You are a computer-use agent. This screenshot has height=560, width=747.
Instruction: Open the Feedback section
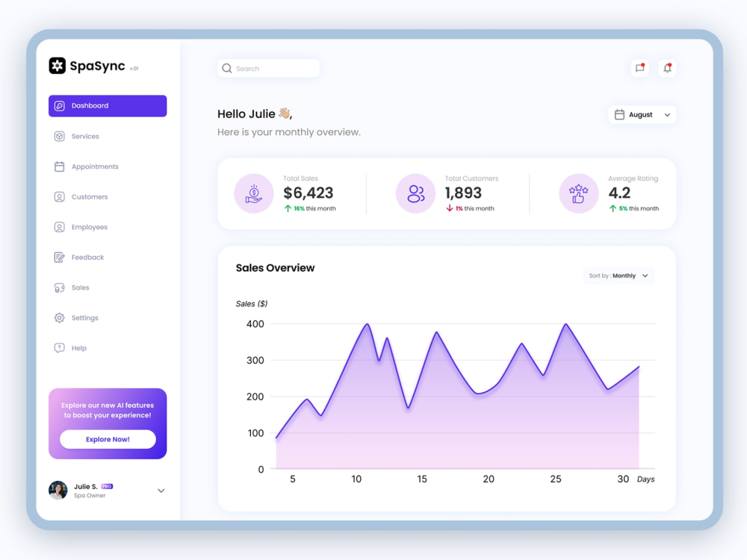pos(87,258)
